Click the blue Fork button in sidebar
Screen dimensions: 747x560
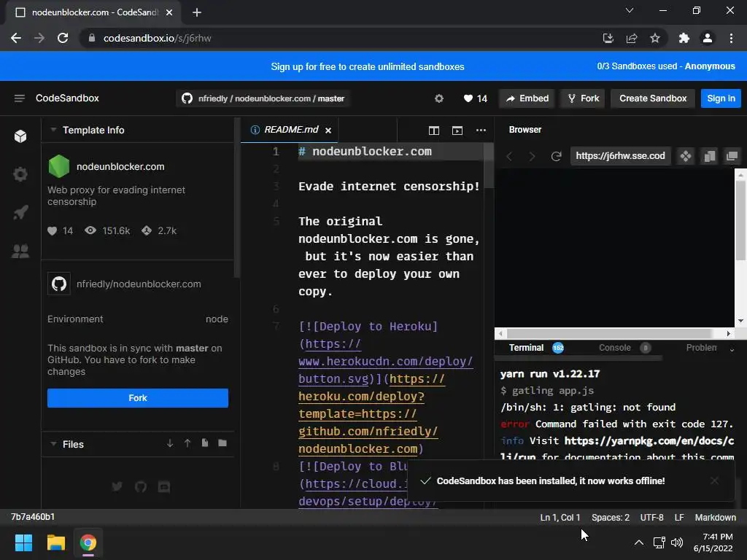click(x=138, y=398)
